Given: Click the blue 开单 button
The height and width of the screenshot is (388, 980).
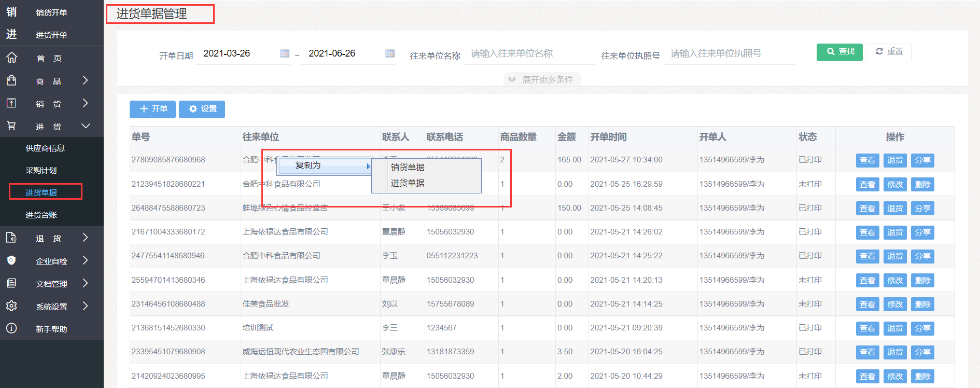Looking at the screenshot, I should pos(152,109).
